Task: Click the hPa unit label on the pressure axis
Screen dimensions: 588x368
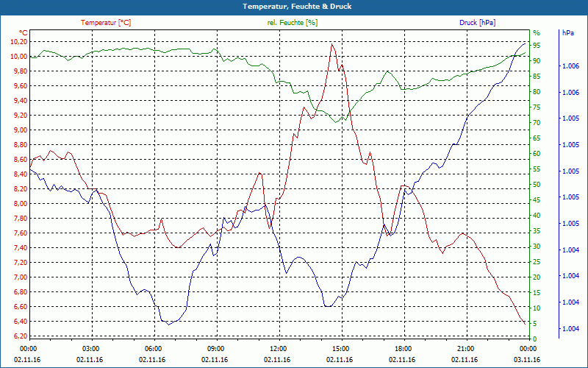Action: (568, 33)
